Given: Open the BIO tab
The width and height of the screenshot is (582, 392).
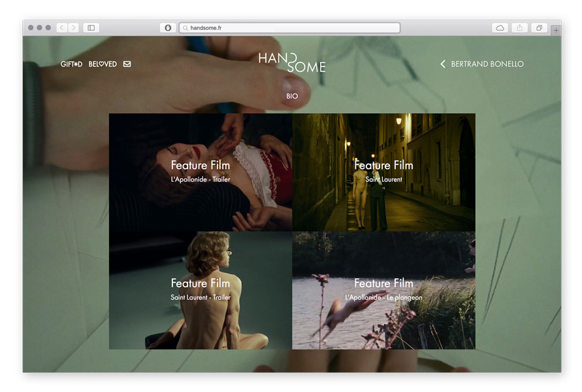Looking at the screenshot, I should tap(292, 96).
